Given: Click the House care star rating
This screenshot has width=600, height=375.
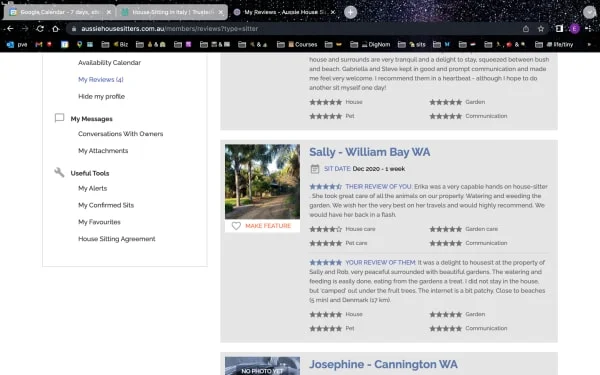Looking at the screenshot, I should [x=325, y=229].
